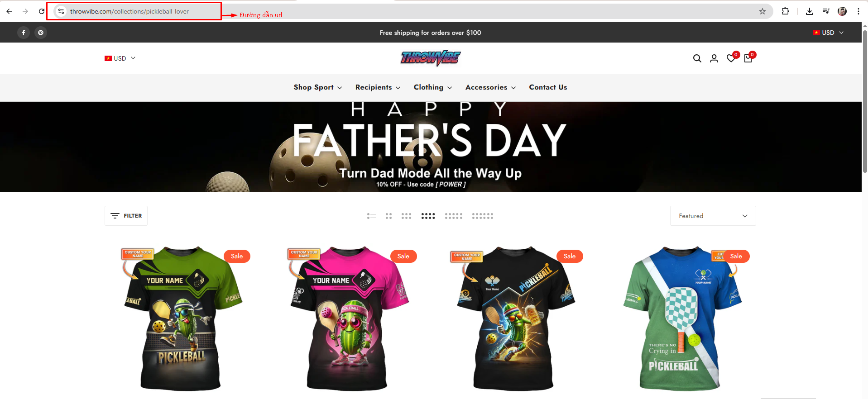The image size is (868, 399).
Task: Open the pink pickleball shirt product
Action: [x=347, y=318]
